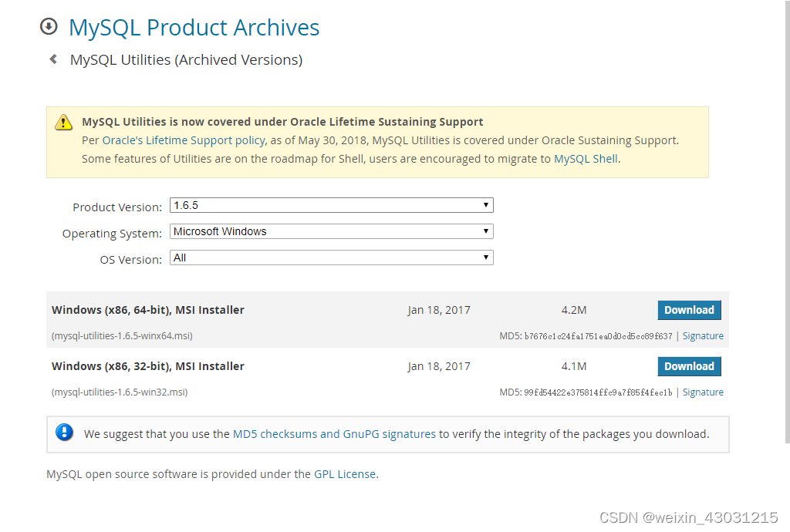Open Oracle's Lifetime Support policy link
This screenshot has height=532, width=790.
(184, 140)
